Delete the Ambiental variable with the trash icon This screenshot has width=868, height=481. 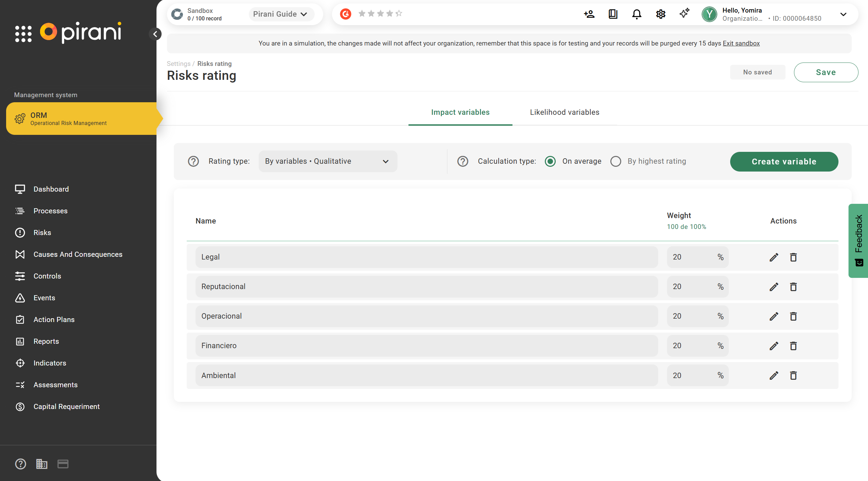click(793, 375)
